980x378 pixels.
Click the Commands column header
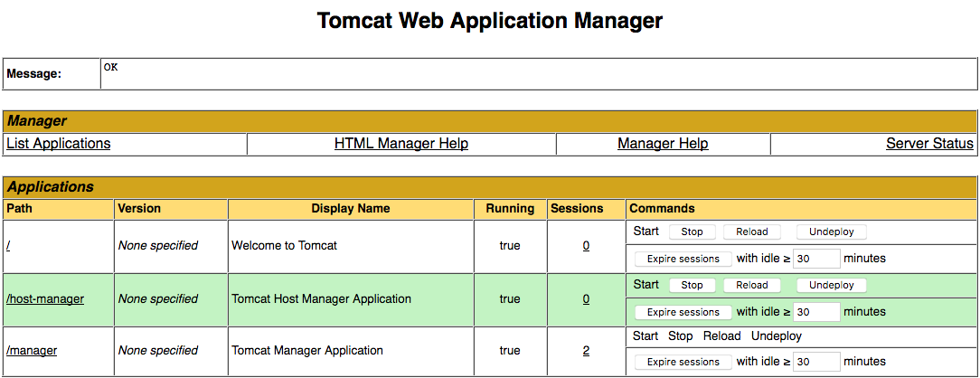pyautogui.click(x=662, y=209)
